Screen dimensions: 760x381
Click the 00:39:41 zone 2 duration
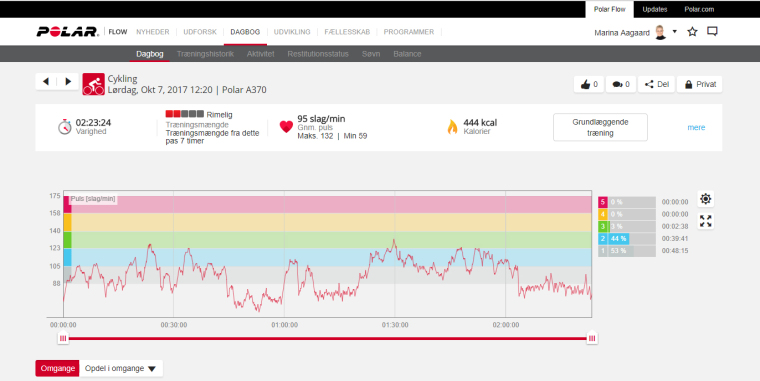click(x=675, y=238)
